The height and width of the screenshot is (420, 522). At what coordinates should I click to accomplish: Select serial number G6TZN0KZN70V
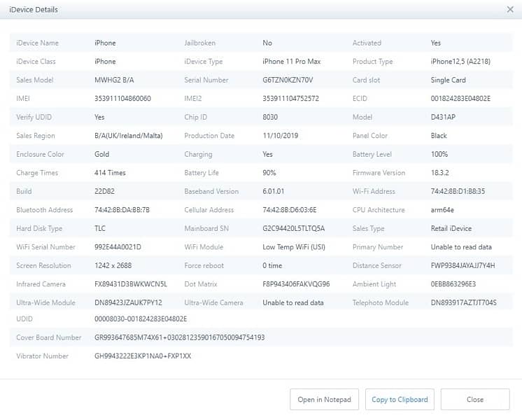(x=288, y=80)
